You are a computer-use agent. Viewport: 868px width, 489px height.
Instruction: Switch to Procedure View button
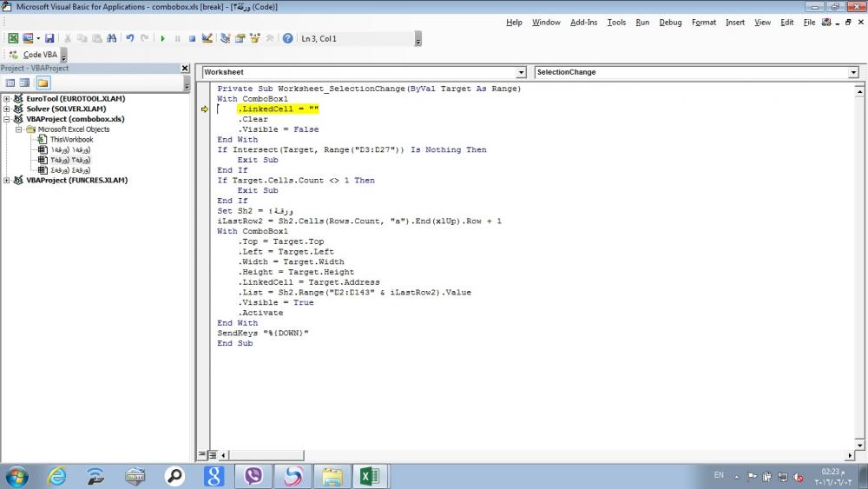[202, 455]
